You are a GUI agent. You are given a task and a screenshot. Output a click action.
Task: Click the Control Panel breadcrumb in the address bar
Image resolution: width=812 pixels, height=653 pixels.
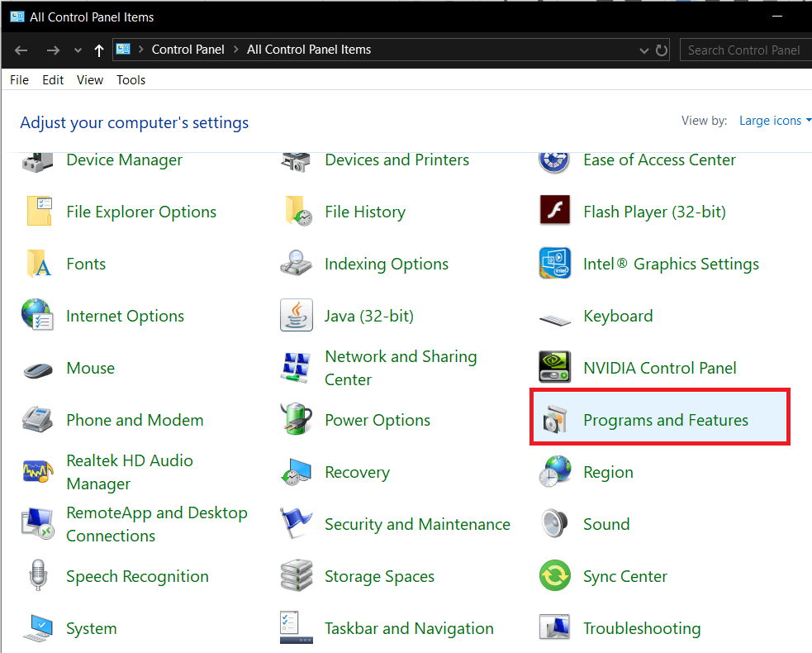tap(188, 50)
